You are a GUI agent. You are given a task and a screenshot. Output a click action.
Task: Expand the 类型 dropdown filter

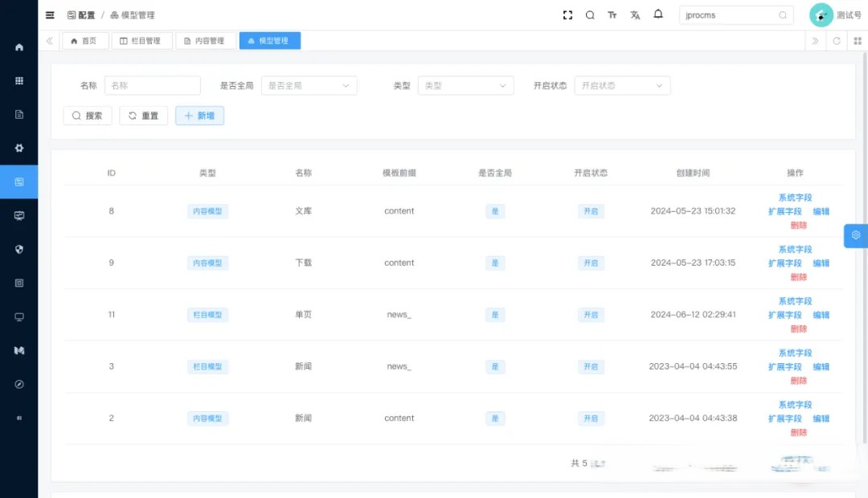(465, 86)
